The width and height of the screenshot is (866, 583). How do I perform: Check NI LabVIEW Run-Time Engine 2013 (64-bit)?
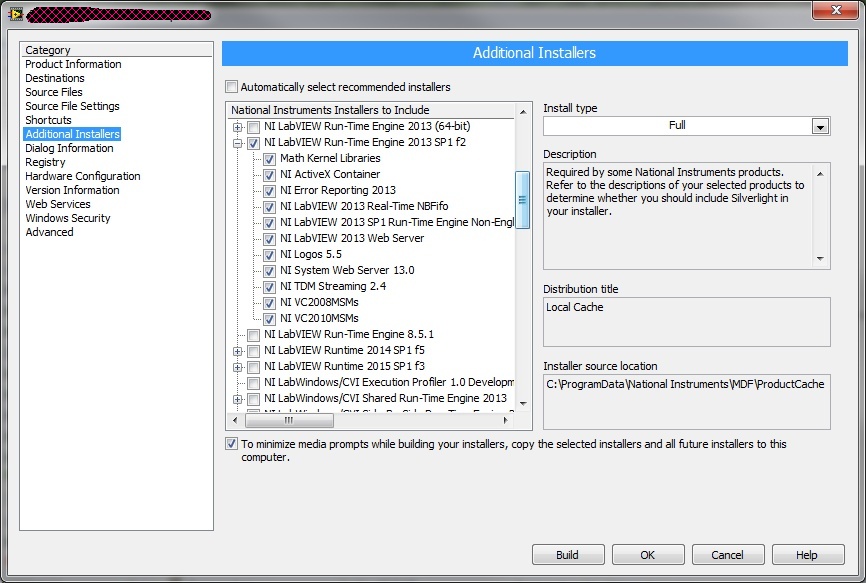[x=254, y=127]
